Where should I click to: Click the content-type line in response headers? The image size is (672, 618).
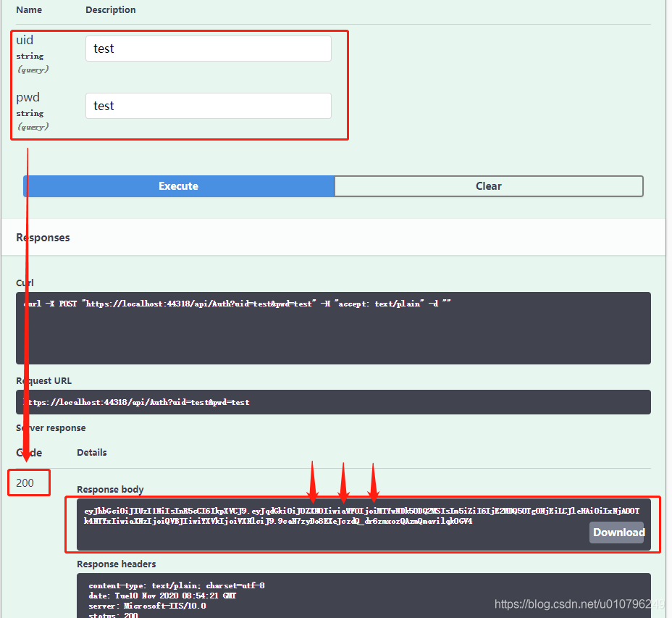click(171, 585)
